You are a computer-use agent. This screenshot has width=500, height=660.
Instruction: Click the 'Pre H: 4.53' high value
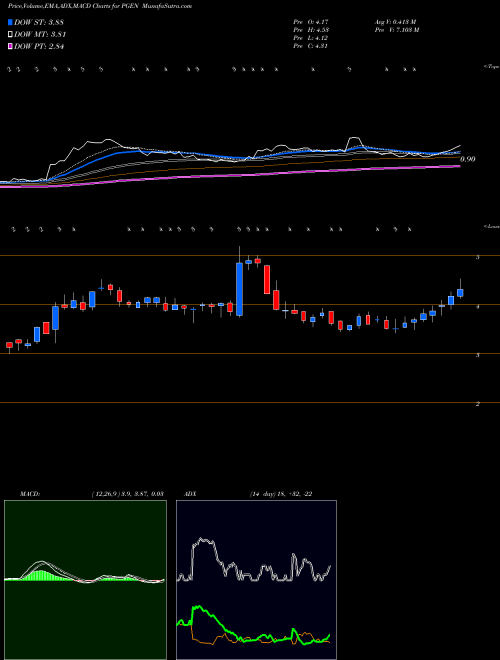(311, 30)
